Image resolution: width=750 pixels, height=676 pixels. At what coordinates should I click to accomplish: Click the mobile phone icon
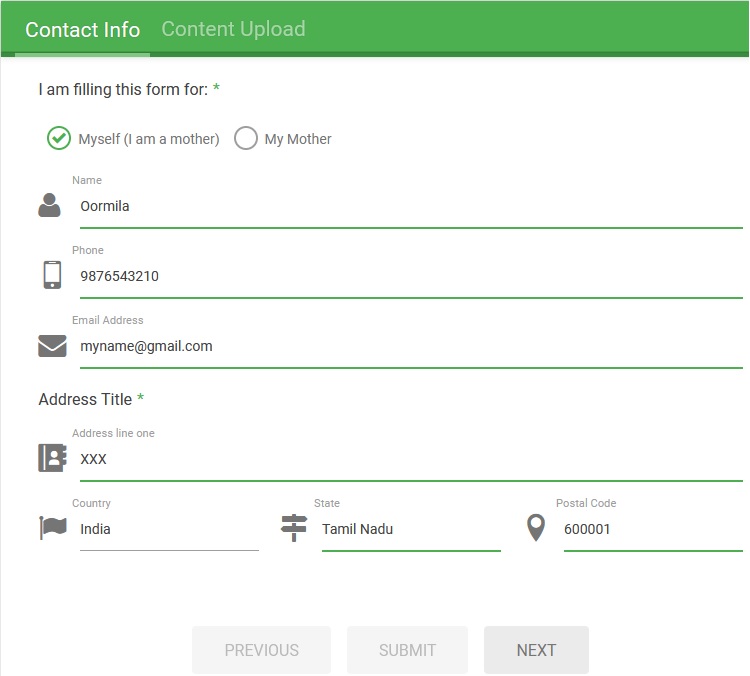pos(52,275)
